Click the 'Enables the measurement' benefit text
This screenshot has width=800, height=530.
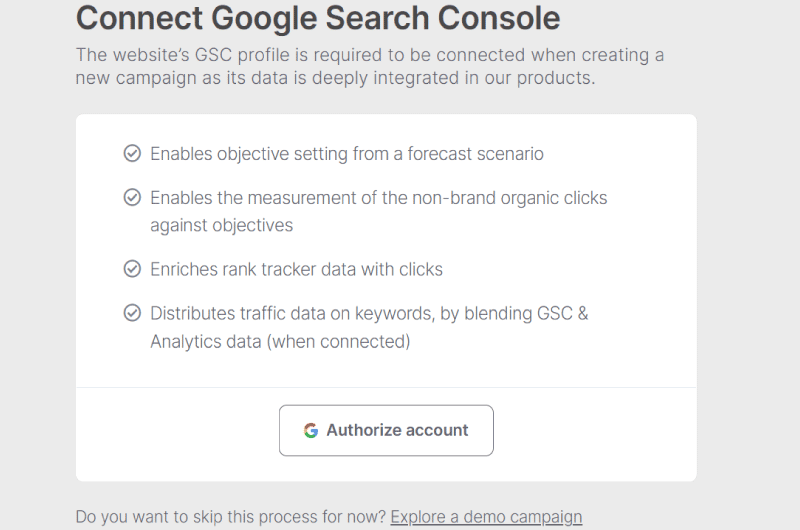click(x=379, y=211)
